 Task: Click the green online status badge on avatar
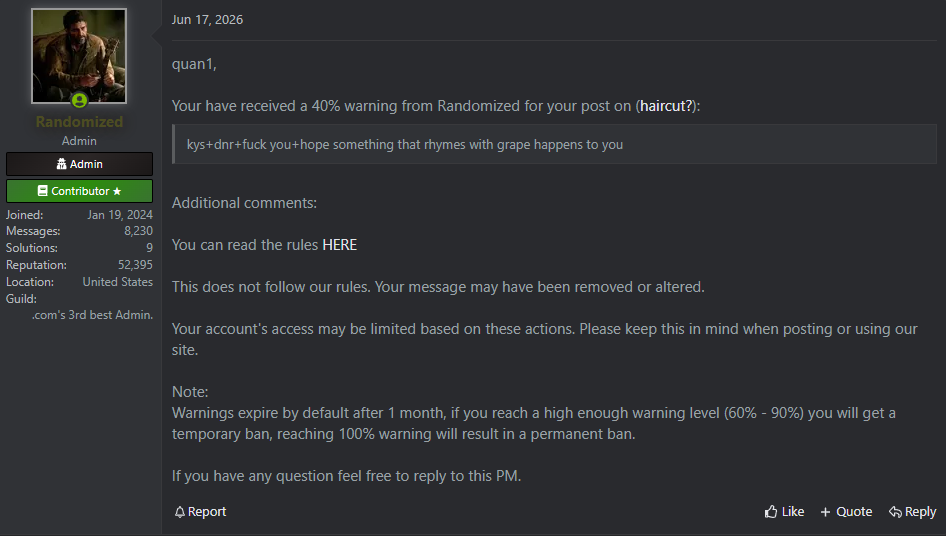pos(79,100)
